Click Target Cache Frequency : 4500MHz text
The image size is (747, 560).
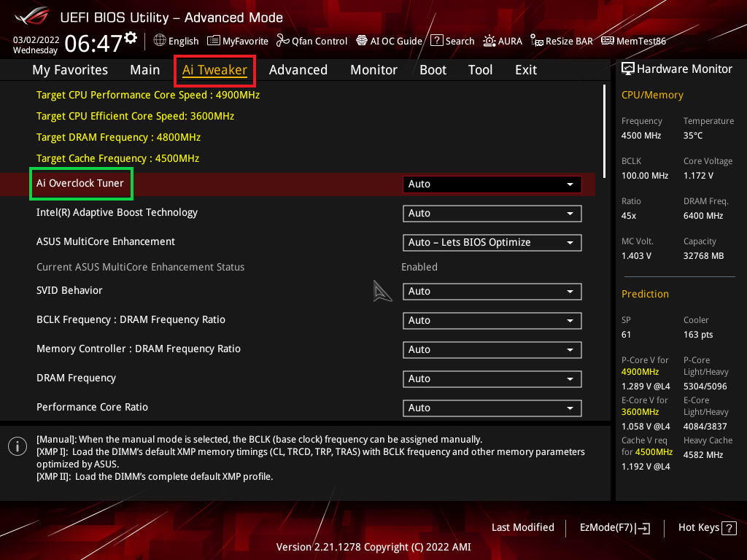tap(117, 158)
